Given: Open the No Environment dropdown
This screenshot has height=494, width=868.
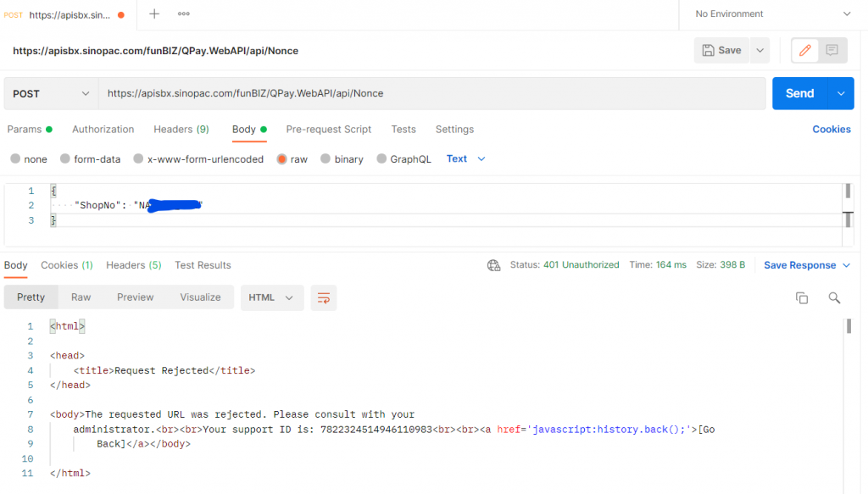Looking at the screenshot, I should (x=773, y=14).
